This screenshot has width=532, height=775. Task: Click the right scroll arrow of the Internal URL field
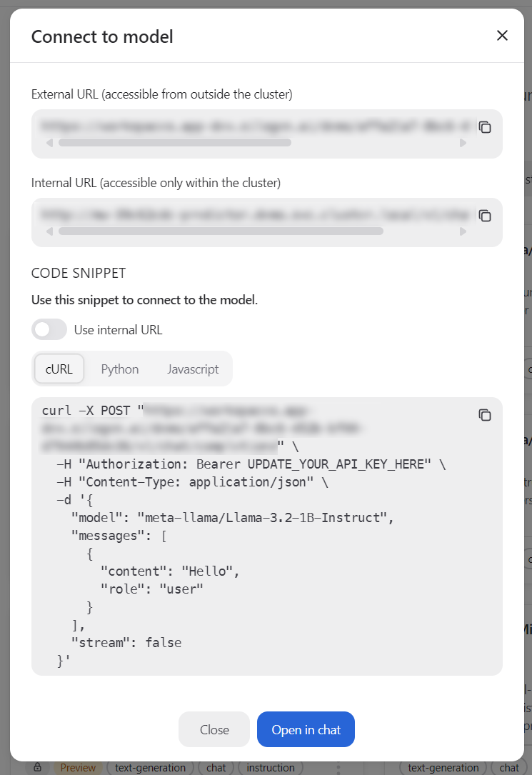coord(463,231)
